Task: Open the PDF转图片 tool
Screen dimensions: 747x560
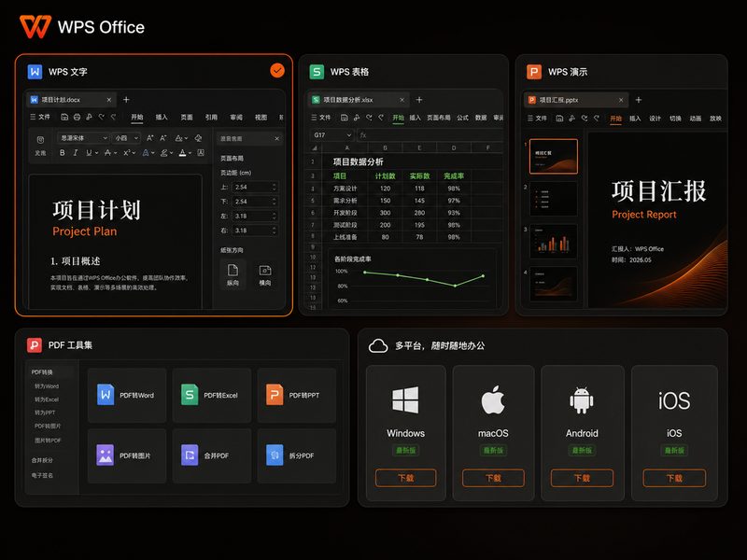Action: tap(127, 455)
